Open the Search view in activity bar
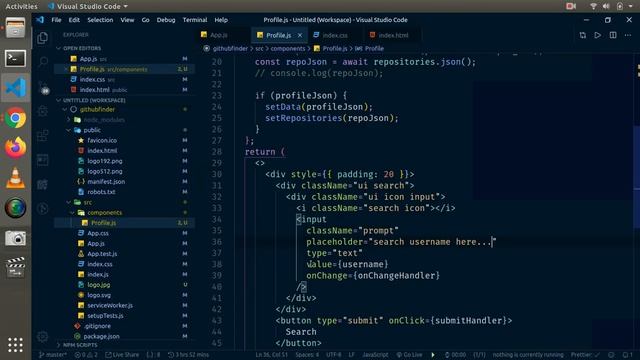 click(x=42, y=62)
